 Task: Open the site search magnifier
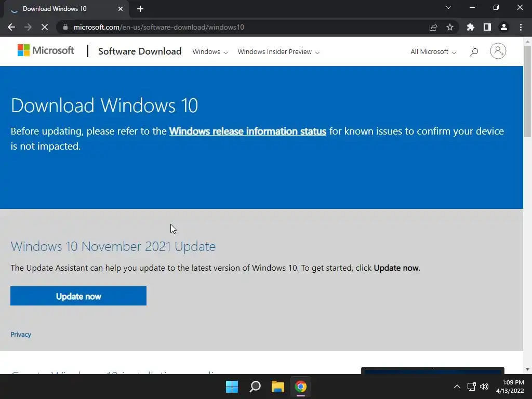coord(474,52)
